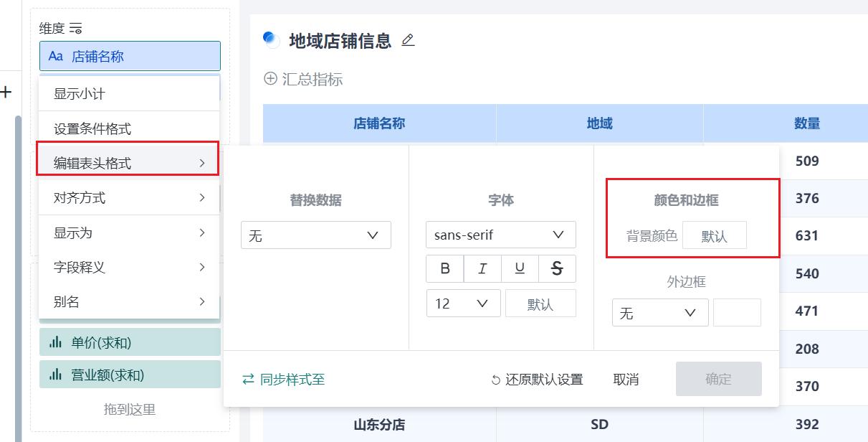Viewport: 868px width, 442px height.
Task: Open the 外边框 style dropdown
Action: pyautogui.click(x=660, y=312)
